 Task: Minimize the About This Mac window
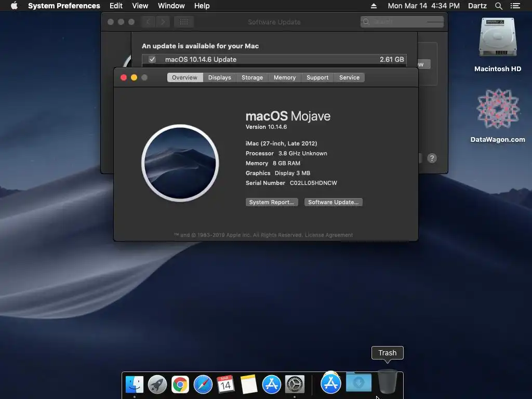click(134, 77)
